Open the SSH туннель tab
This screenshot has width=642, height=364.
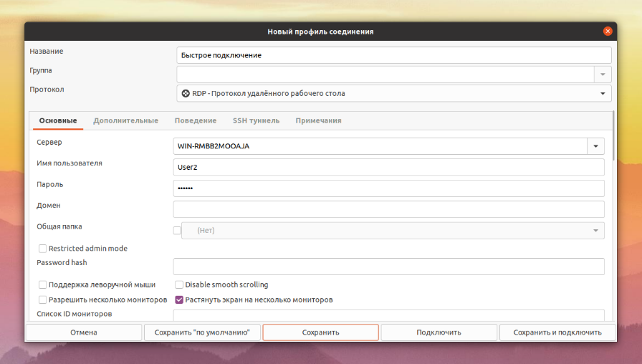256,121
